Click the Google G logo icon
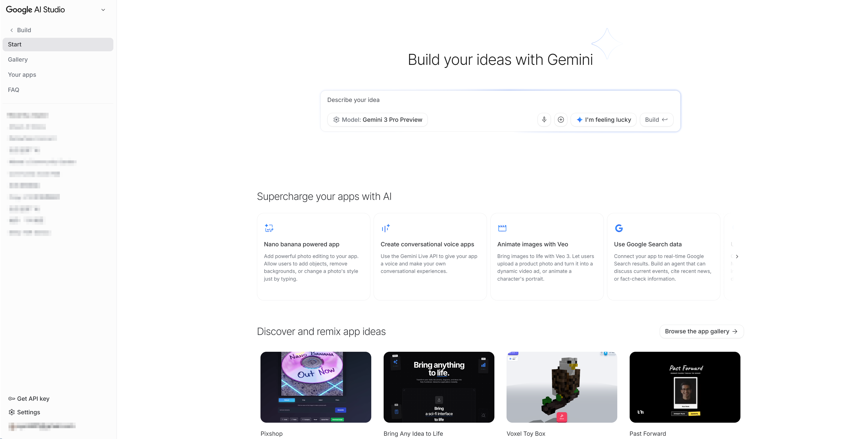 pos(619,228)
